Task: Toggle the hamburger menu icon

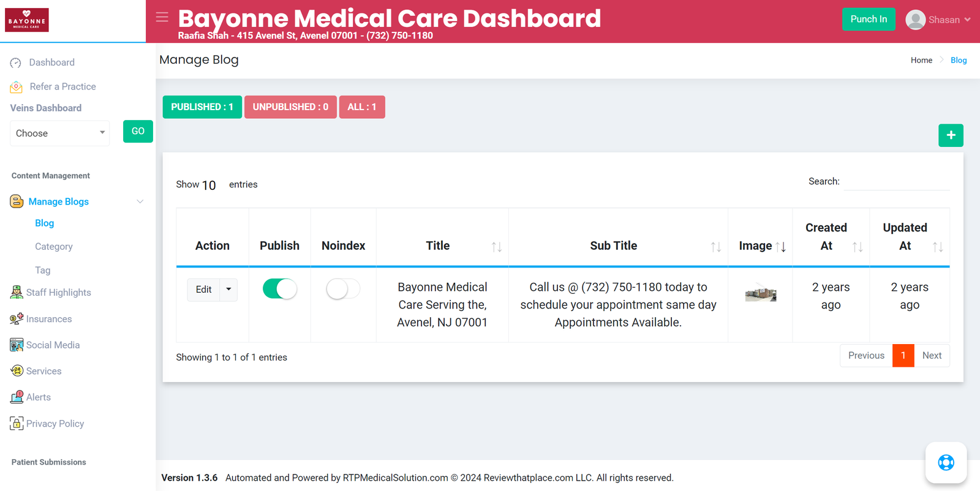Action: (162, 17)
